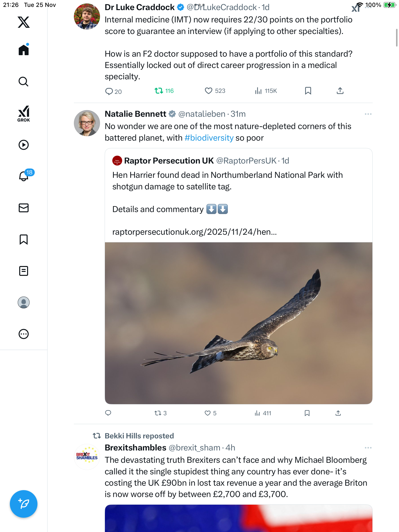Open Notifications bell with 18 badge

tap(24, 176)
